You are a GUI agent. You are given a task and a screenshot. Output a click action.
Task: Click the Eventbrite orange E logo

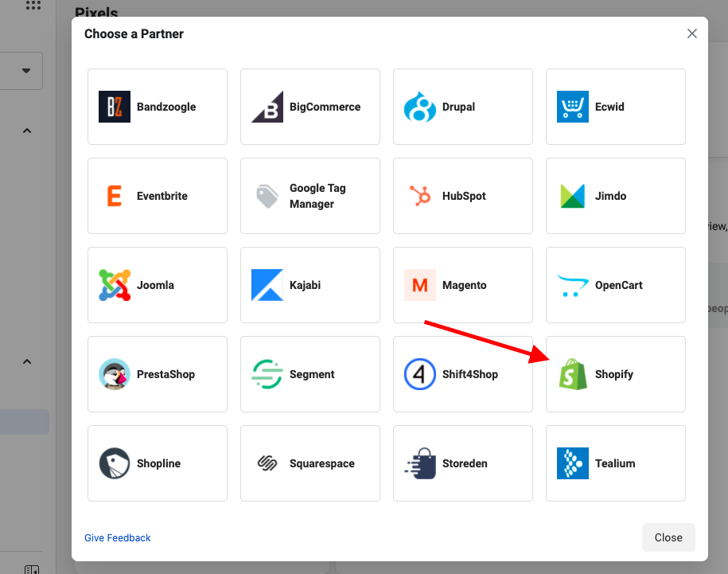coord(115,196)
